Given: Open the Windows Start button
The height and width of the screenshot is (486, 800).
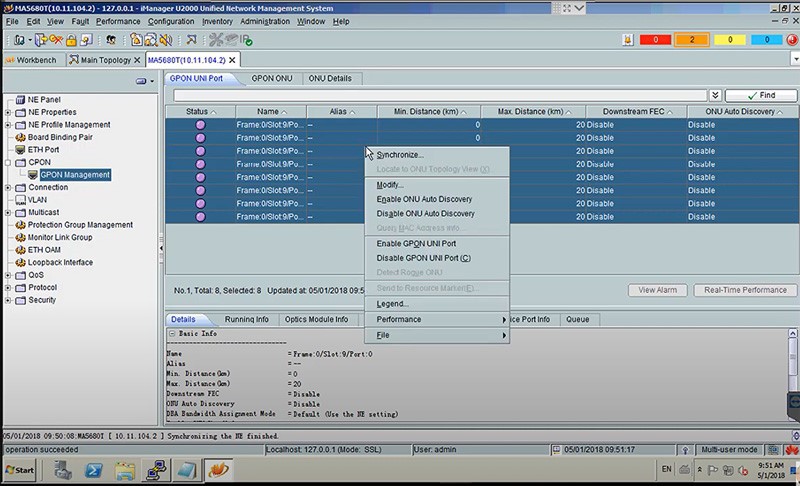Looking at the screenshot, I should (19, 470).
